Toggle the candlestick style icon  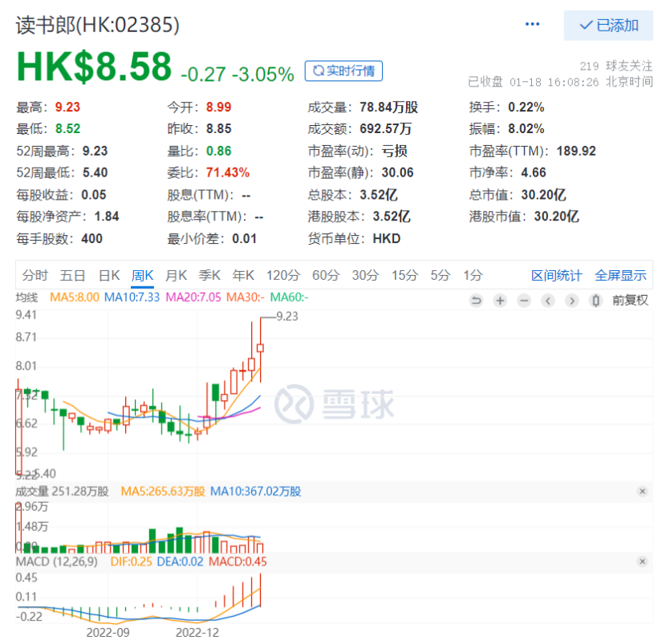tap(595, 301)
